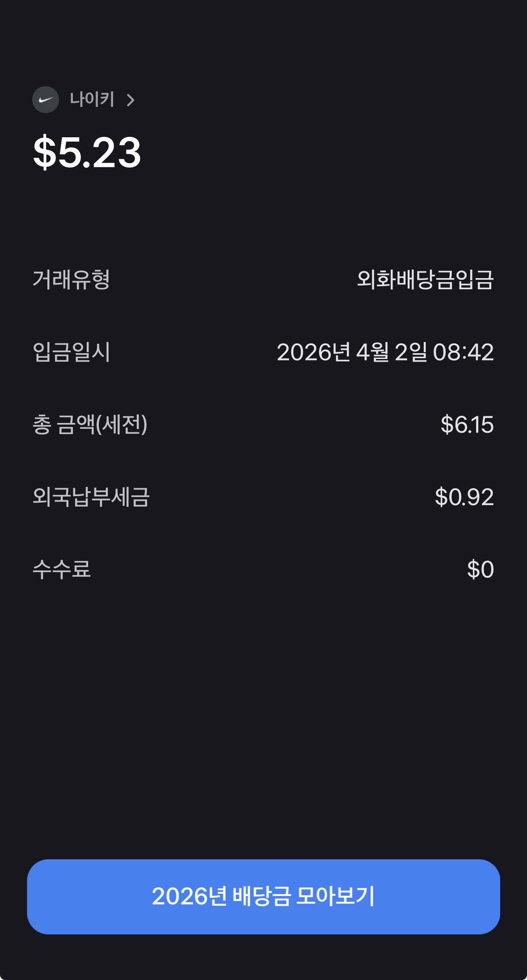Click the 배당금 word on the blue button
Screen dimensions: 527x980
tap(262, 896)
